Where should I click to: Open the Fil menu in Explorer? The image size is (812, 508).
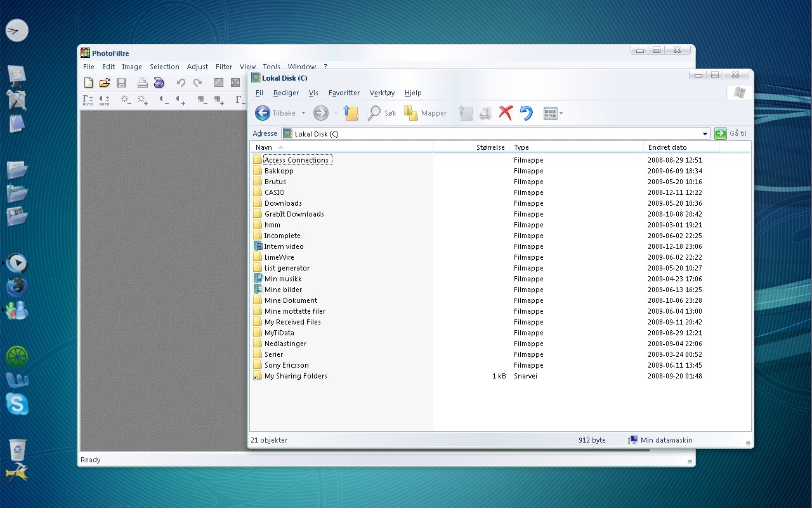[x=259, y=93]
